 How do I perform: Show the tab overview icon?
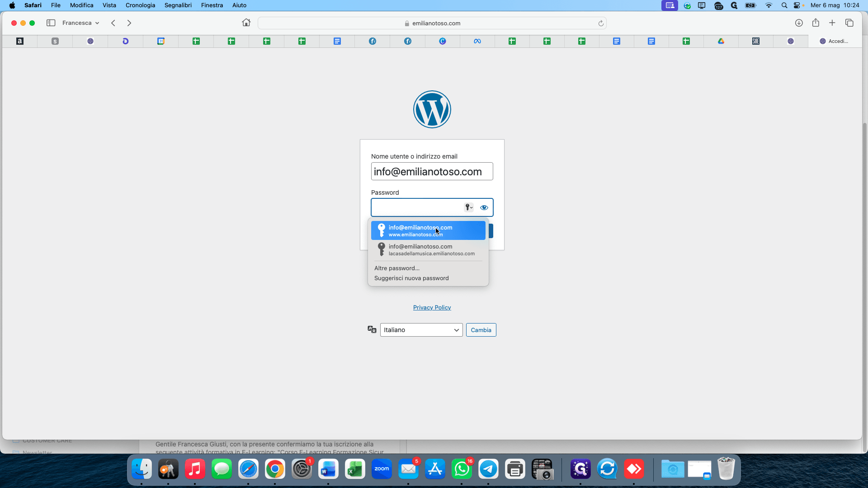coord(849,23)
